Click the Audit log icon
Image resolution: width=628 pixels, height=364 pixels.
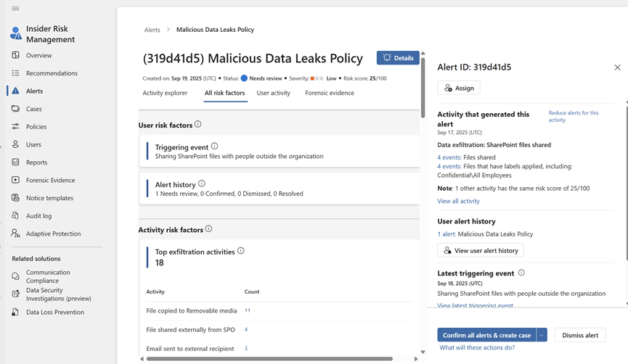click(x=15, y=215)
